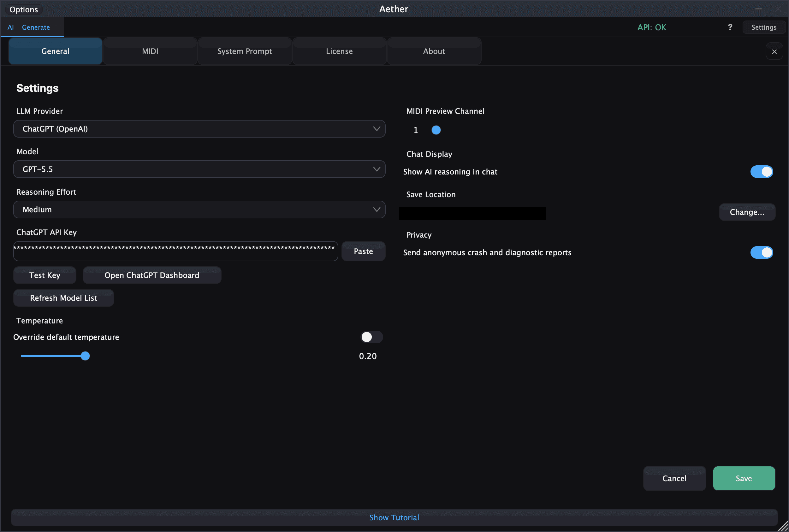The height and width of the screenshot is (532, 789).
Task: Open the Reasoning Effort dropdown
Action: [x=199, y=209]
